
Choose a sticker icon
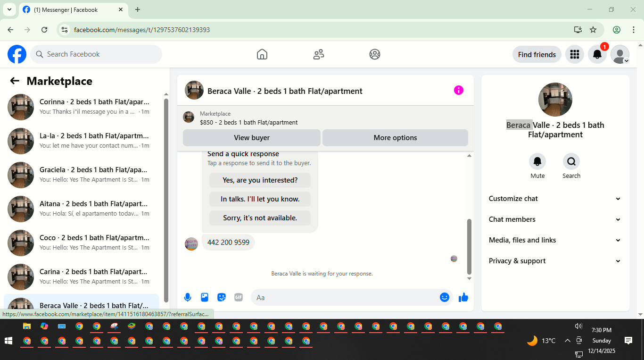pyautogui.click(x=222, y=297)
